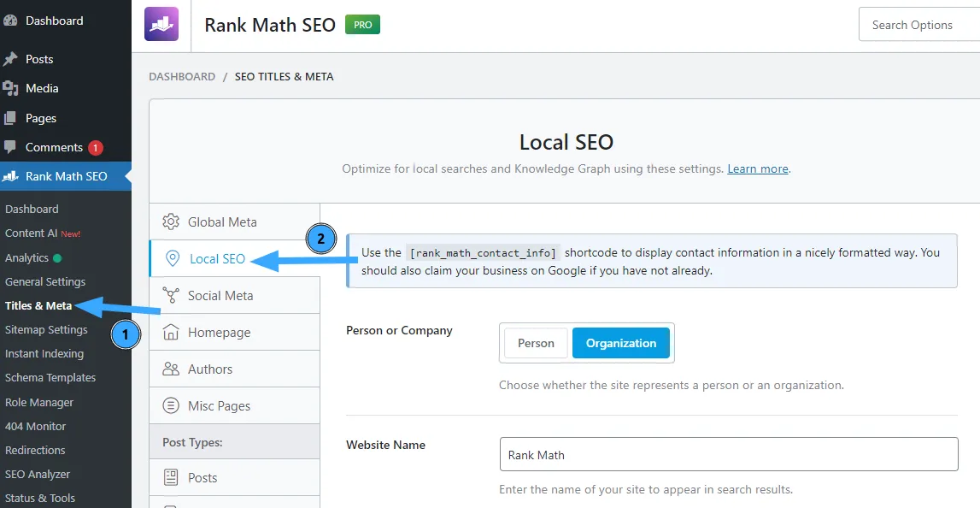The image size is (980, 508).
Task: Switch to the Local SEO tab
Action: [x=234, y=258]
